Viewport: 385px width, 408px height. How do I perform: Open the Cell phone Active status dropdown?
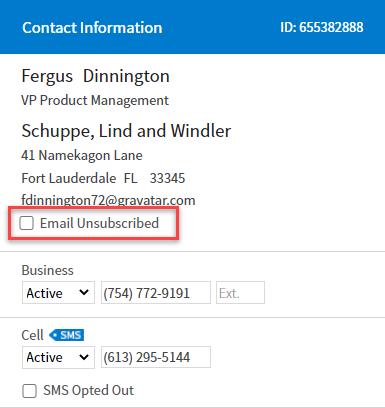58,357
